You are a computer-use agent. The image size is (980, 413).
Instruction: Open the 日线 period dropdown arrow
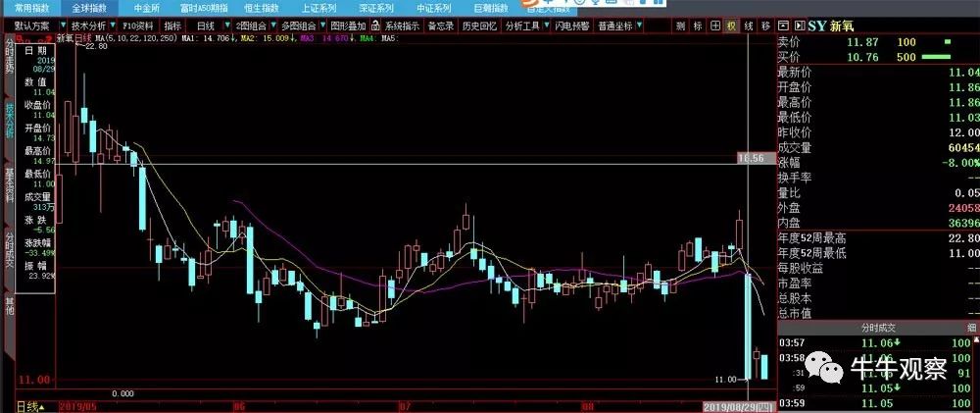[225, 26]
